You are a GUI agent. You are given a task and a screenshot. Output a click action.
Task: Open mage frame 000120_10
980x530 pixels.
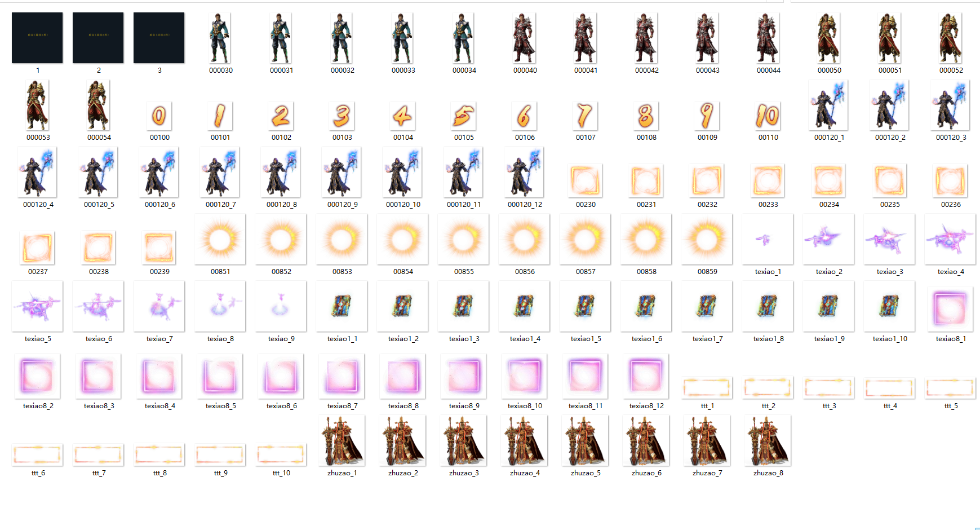click(402, 172)
